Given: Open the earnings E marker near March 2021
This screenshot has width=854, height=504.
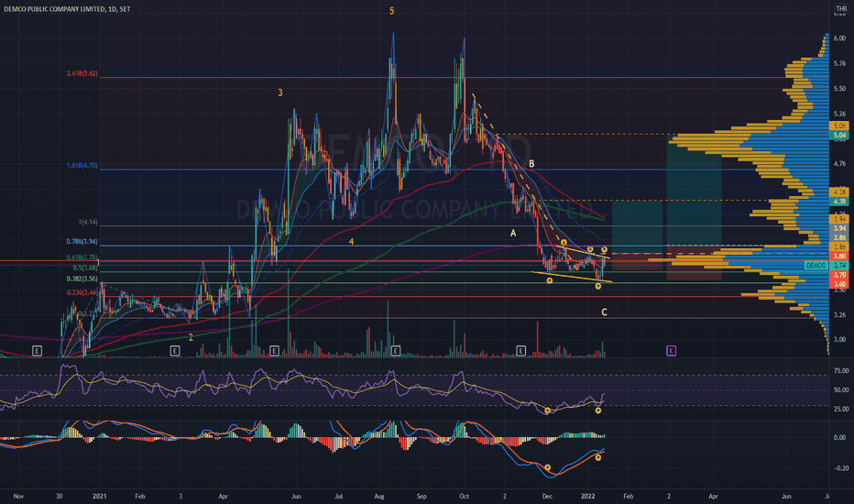Looking at the screenshot, I should coord(175,351).
